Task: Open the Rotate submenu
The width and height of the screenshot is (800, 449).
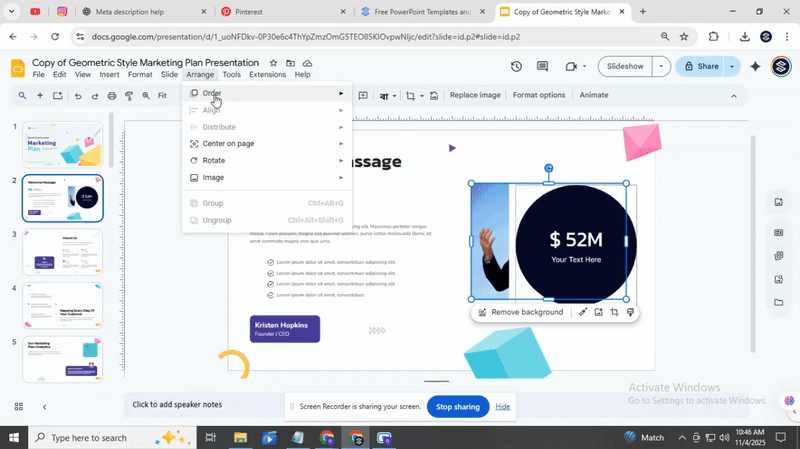Action: point(214,160)
